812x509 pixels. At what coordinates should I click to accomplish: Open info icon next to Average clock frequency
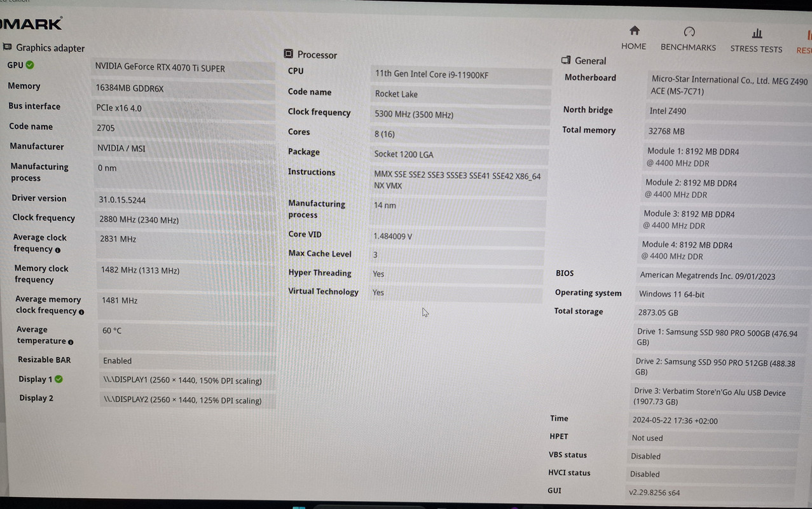[58, 250]
